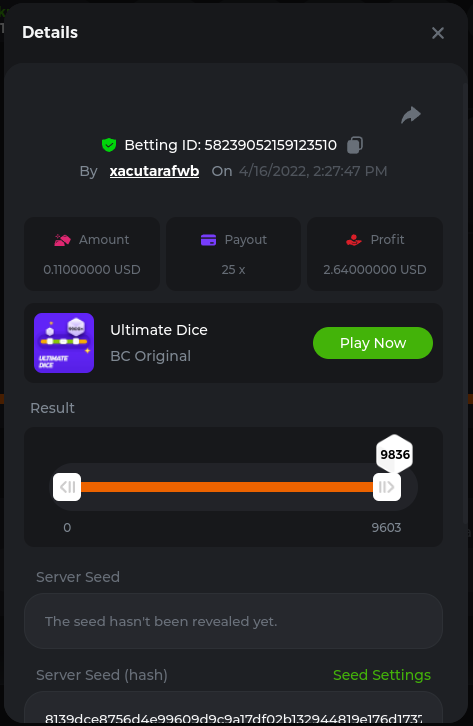Copy the Betting ID with copy icon
The width and height of the screenshot is (473, 726).
coord(355,145)
